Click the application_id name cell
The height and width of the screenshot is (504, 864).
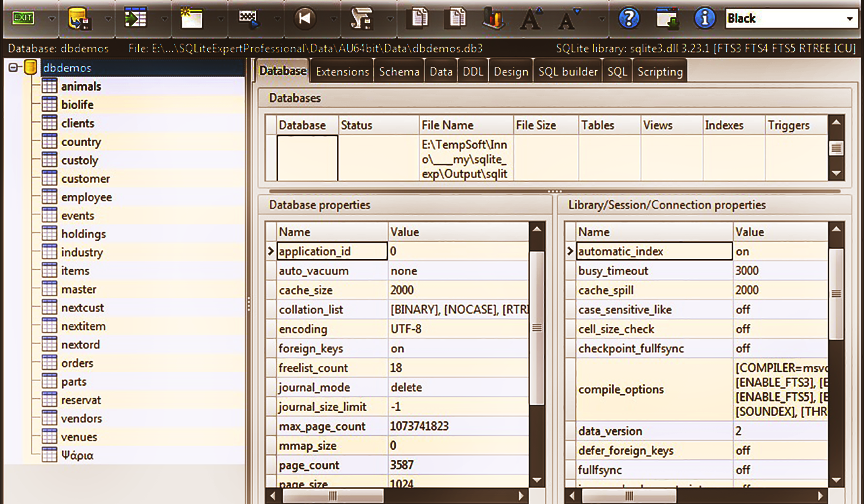pyautogui.click(x=333, y=251)
